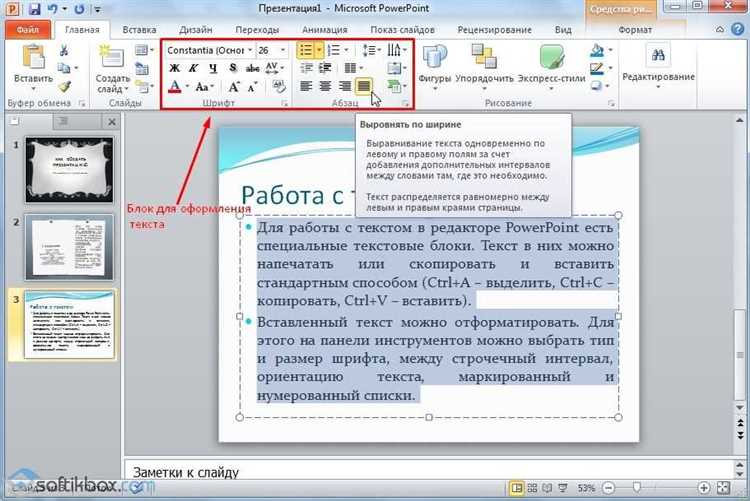Toggle justify alignment button

coord(365,87)
